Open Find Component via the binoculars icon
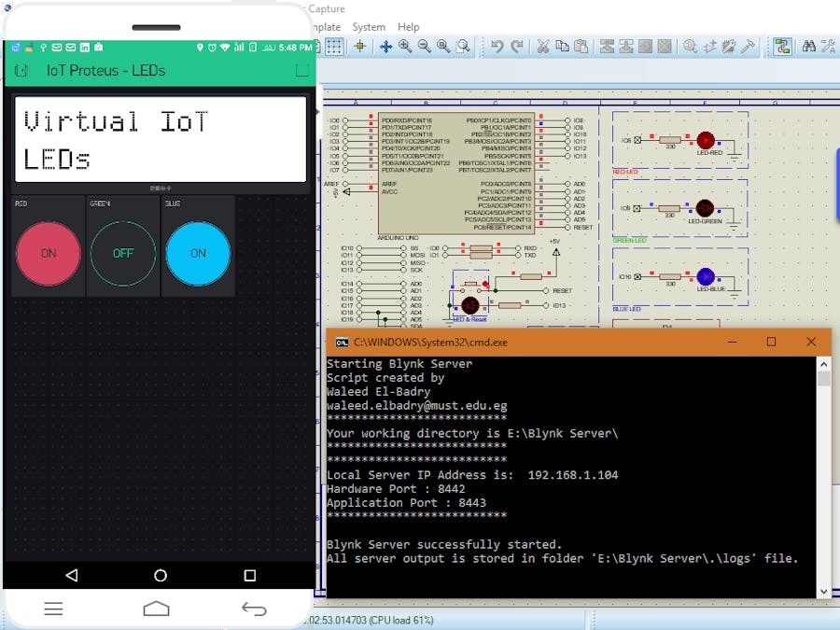 [808, 46]
